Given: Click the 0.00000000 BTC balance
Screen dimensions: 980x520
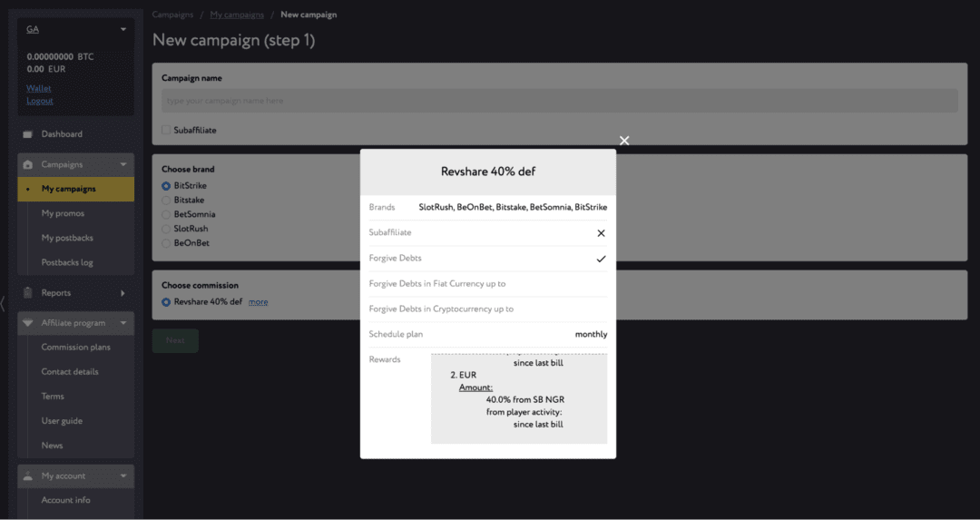Looking at the screenshot, I should 60,57.
